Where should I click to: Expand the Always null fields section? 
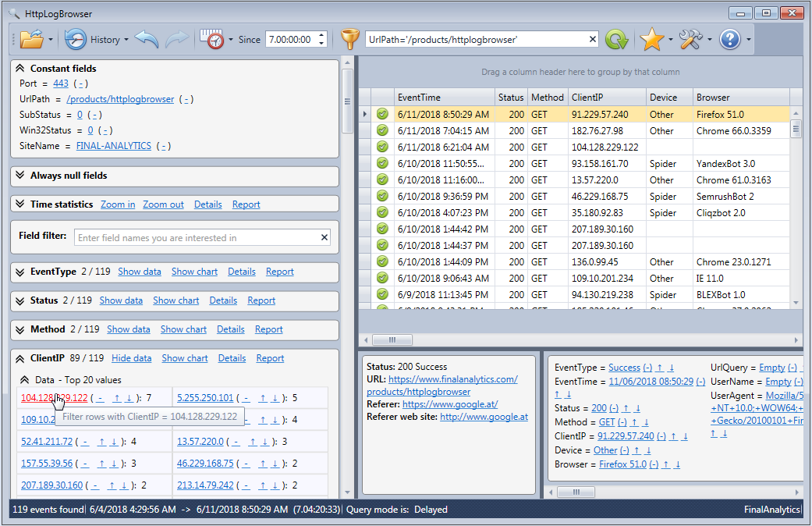[x=20, y=176]
